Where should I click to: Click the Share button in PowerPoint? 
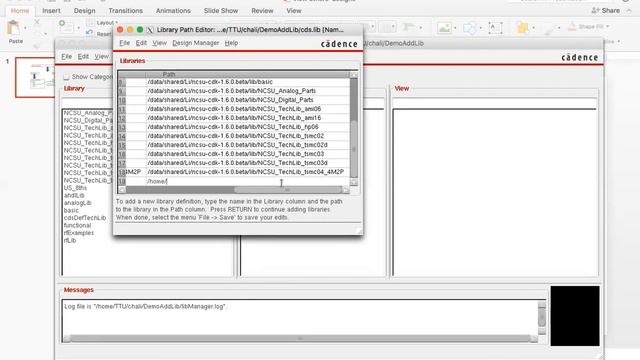click(606, 11)
